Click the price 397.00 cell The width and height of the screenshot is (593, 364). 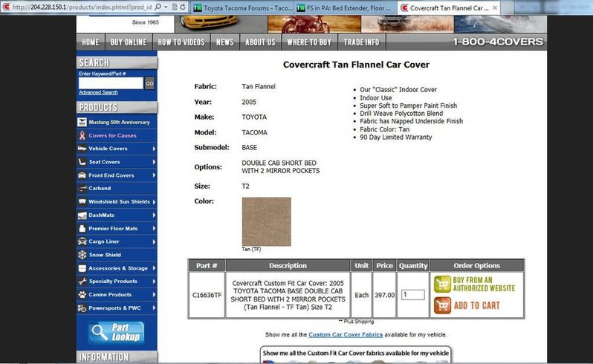385,295
